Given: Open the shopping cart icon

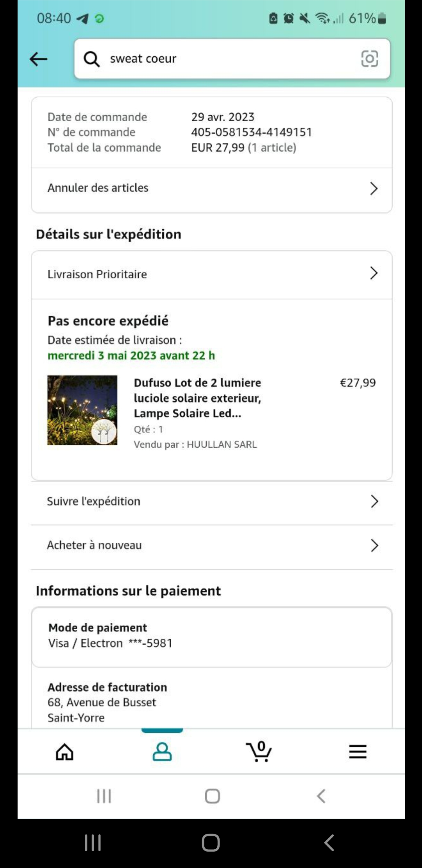Looking at the screenshot, I should click(x=259, y=751).
